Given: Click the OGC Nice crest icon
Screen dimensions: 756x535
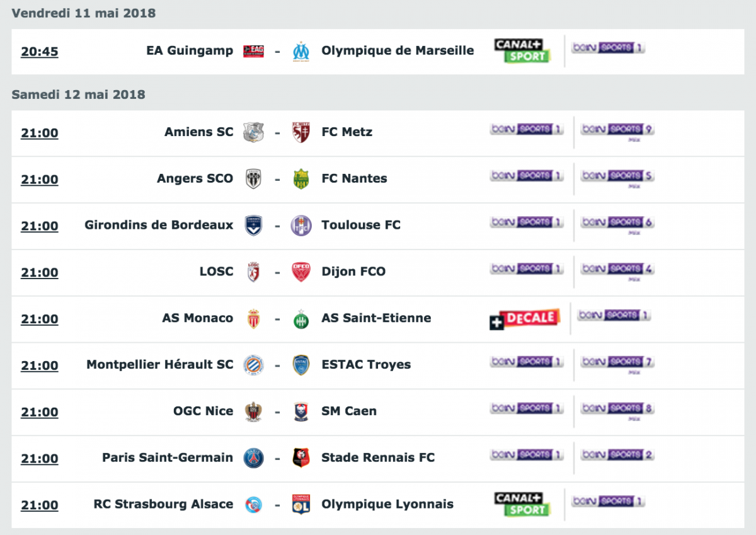Looking at the screenshot, I should 253,411.
